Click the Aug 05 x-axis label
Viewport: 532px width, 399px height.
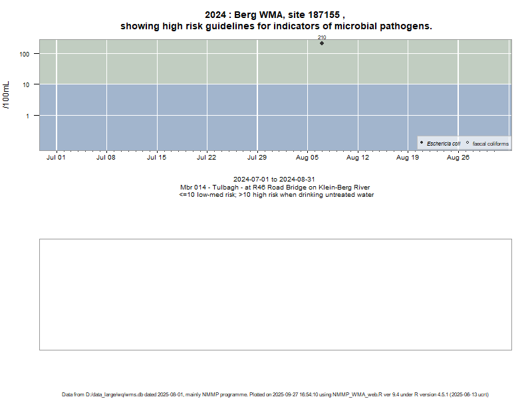(307, 158)
